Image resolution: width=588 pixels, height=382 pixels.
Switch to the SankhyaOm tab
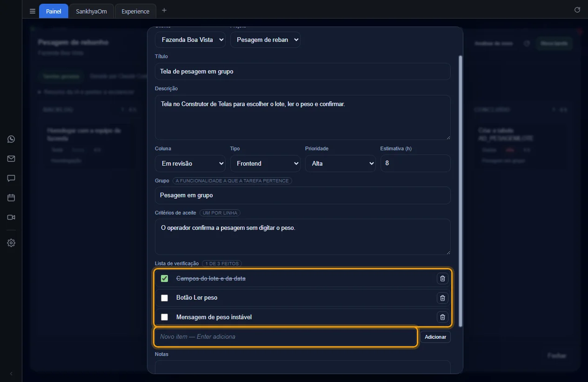pos(91,11)
